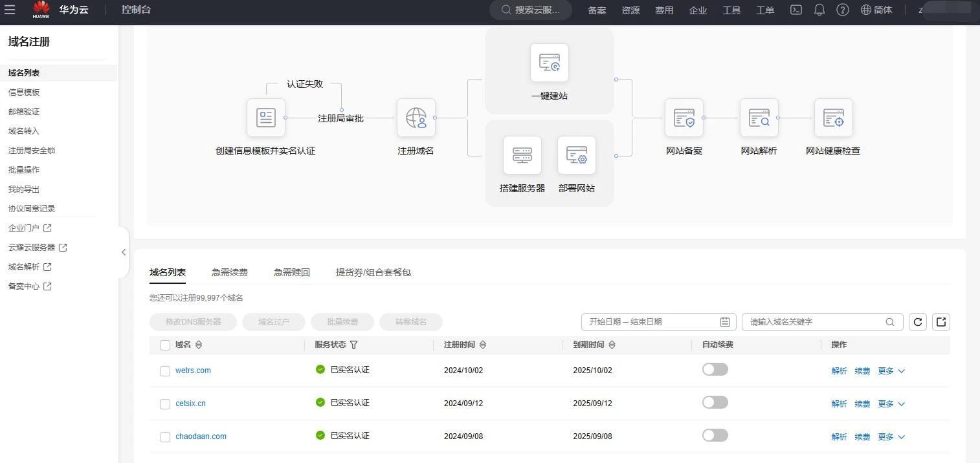Screen dimensions: 980x463
Task: Click the 网站备案 shield icon
Action: (684, 118)
